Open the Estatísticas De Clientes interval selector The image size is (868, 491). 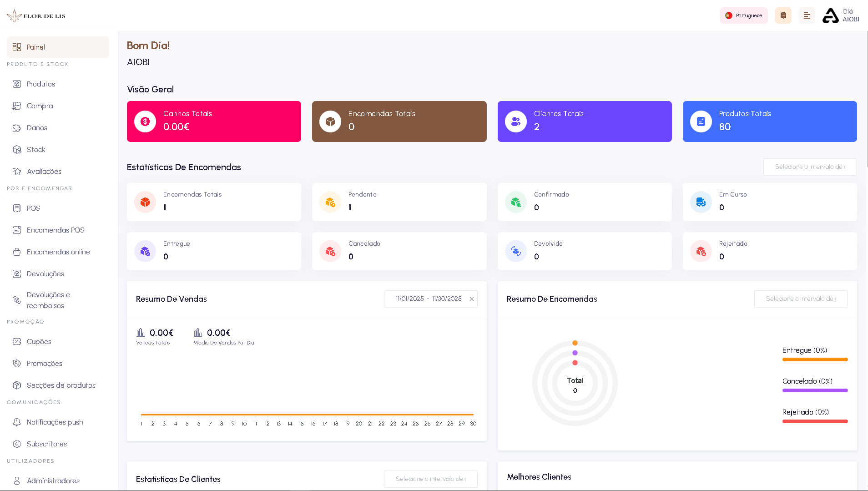[430, 479]
